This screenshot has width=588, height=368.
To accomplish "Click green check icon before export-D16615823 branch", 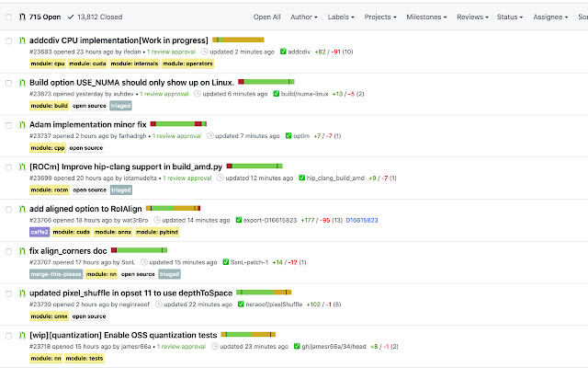I will pyautogui.click(x=239, y=220).
